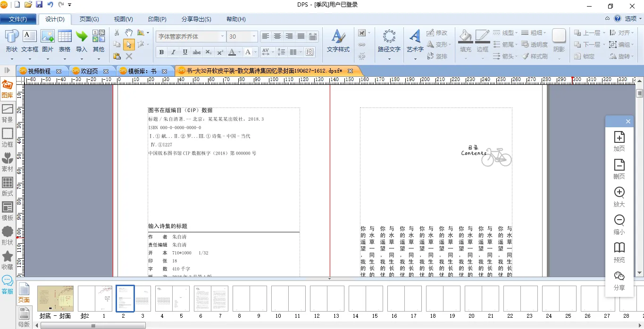This screenshot has width=644, height=329.
Task: Open 预览 preview from the floating panel
Action: pyautogui.click(x=619, y=252)
